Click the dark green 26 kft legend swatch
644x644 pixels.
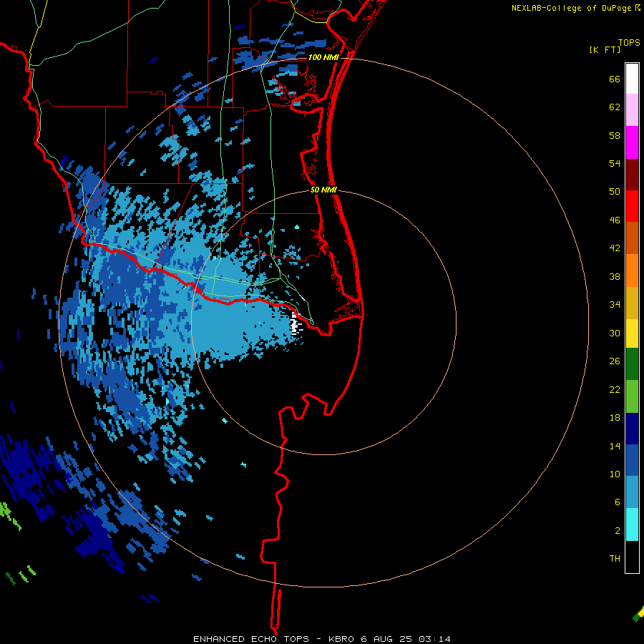coord(632,364)
